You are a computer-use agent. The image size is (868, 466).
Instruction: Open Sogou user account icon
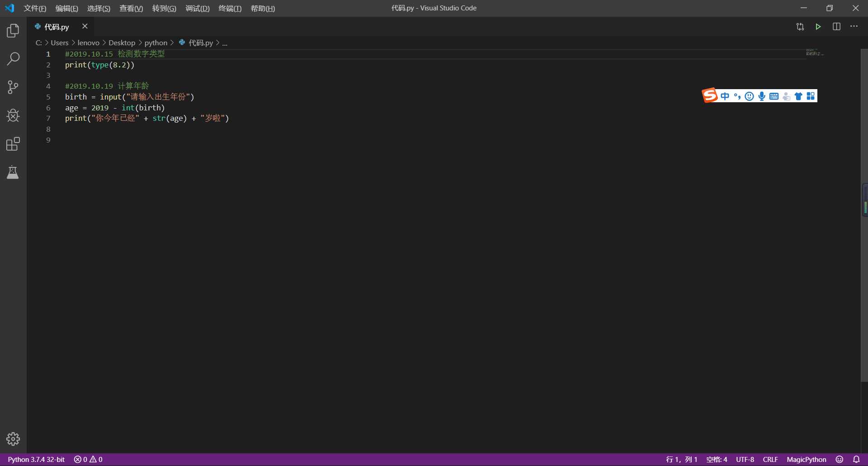click(x=787, y=96)
